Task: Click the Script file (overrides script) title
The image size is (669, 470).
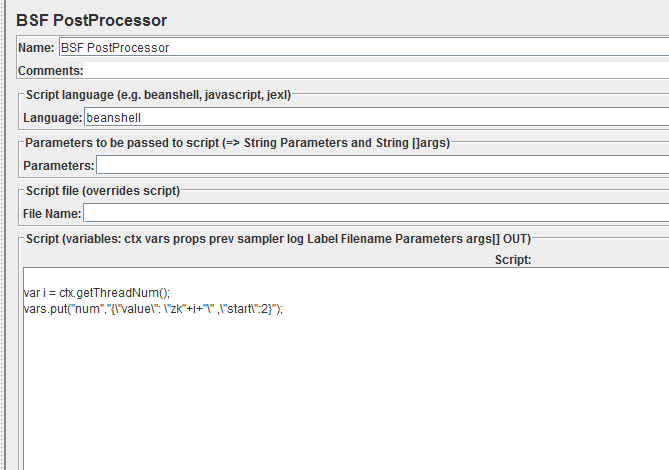Action: pos(103,191)
